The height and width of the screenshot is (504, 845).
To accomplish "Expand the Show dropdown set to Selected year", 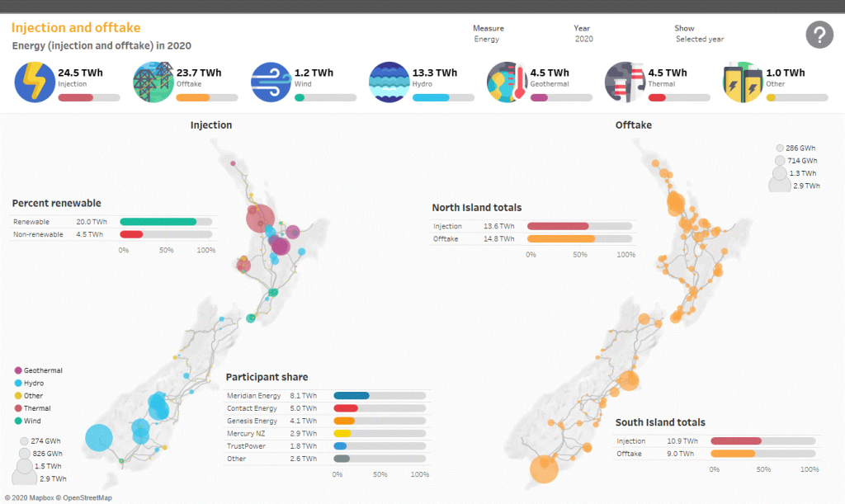I will coord(700,39).
